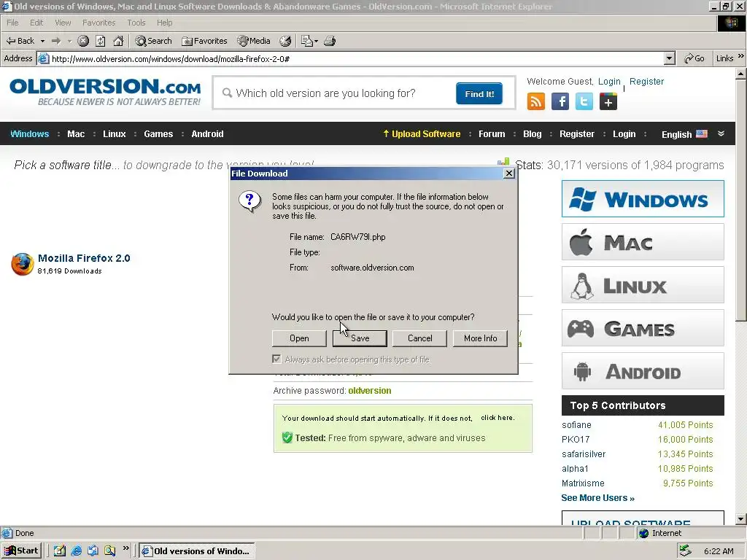Expand the Links toolbar chevron
747x560 pixels.
pos(740,56)
